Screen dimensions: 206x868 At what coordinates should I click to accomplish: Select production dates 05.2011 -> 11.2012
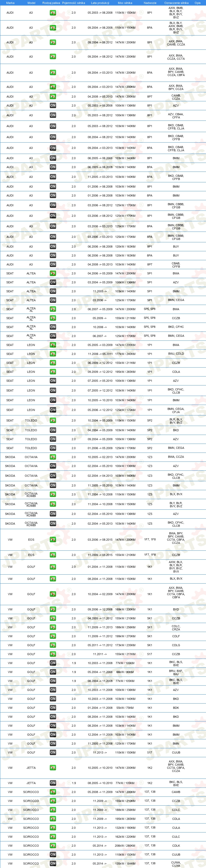[100, 645]
